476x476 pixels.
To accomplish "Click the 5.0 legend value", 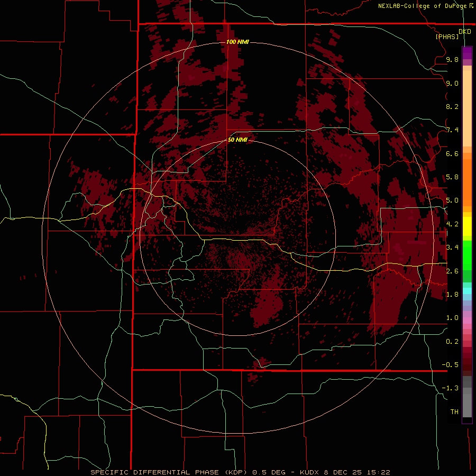I will click(x=452, y=200).
